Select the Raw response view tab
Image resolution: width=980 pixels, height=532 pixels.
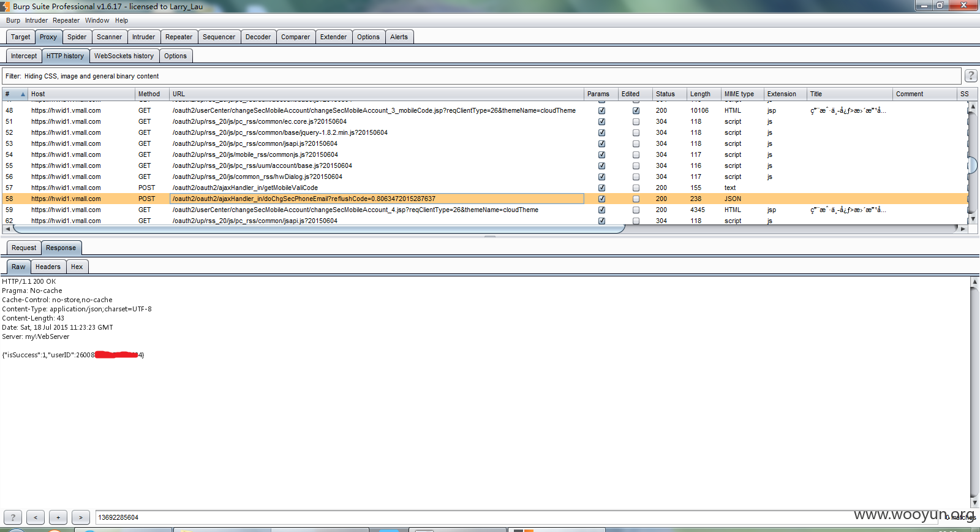pos(18,267)
